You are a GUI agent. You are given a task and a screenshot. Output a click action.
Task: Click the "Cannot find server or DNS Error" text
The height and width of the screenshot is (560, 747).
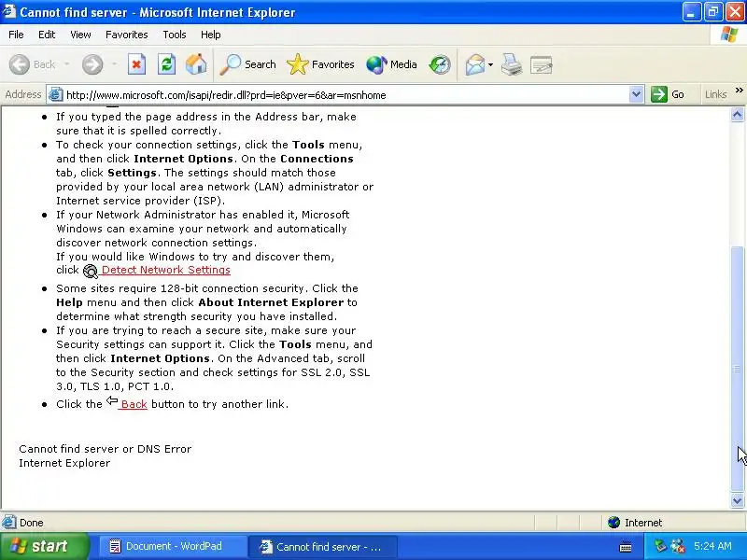tap(106, 449)
